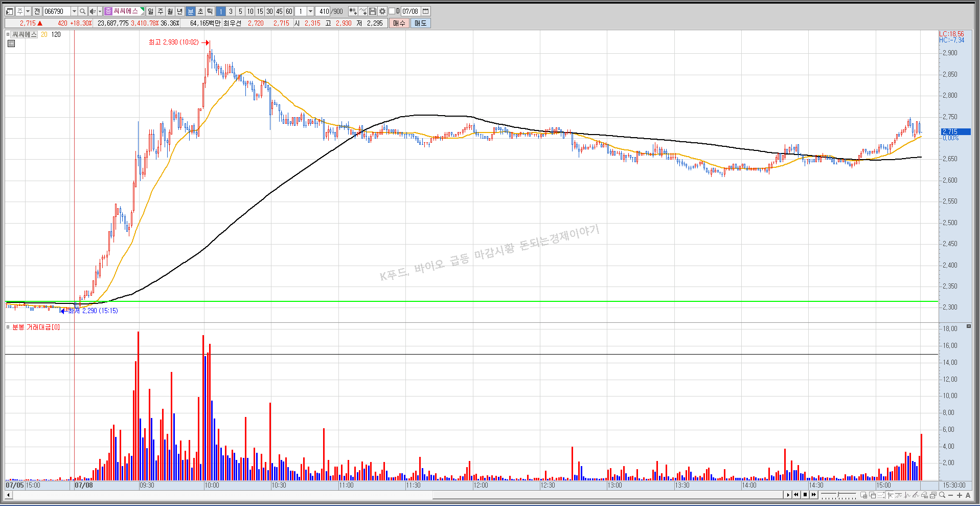Choose the 3 minute interval button
This screenshot has width=980, height=506.
231,11
